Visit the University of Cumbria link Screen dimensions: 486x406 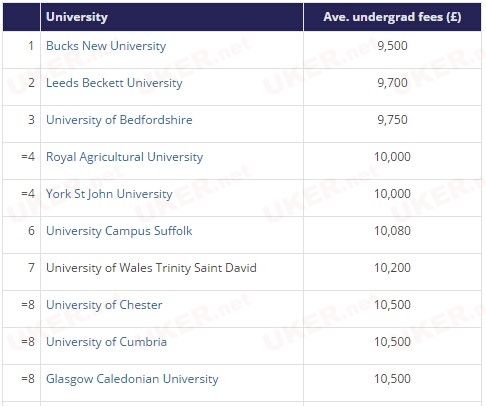(106, 342)
